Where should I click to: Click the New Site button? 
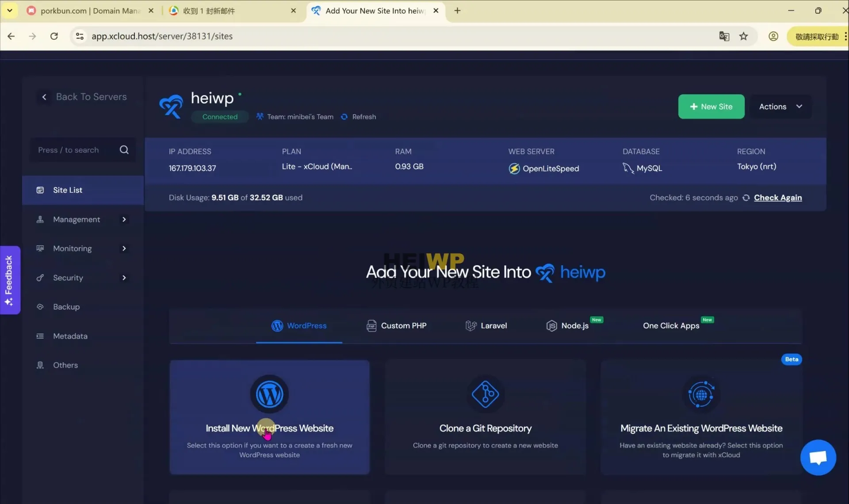point(711,106)
